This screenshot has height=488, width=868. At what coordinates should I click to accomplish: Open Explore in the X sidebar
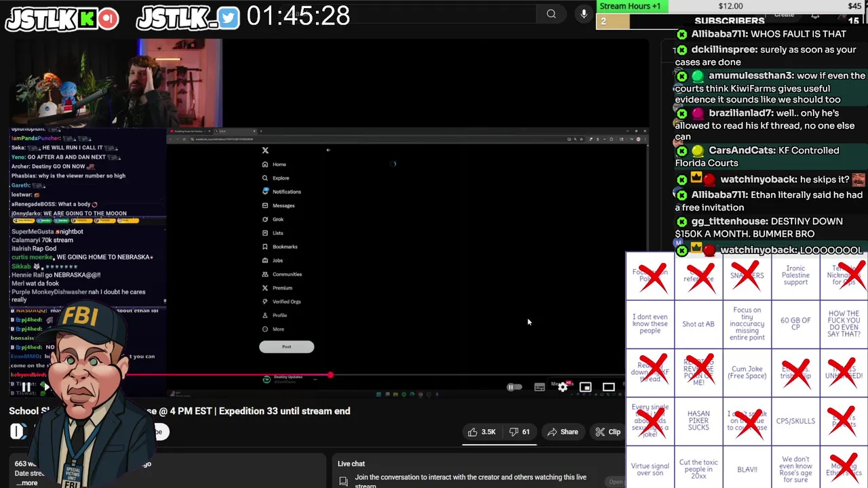tap(275, 178)
